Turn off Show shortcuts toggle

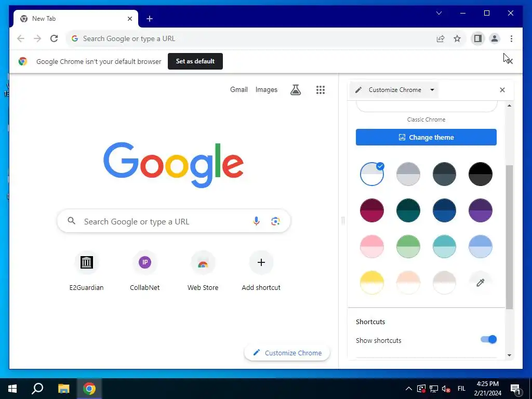[488, 339]
